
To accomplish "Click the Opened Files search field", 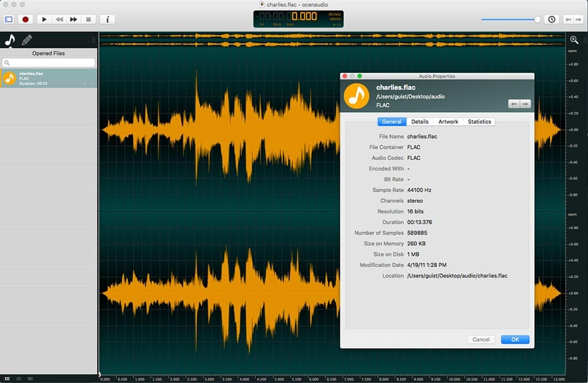I will 49,63.
